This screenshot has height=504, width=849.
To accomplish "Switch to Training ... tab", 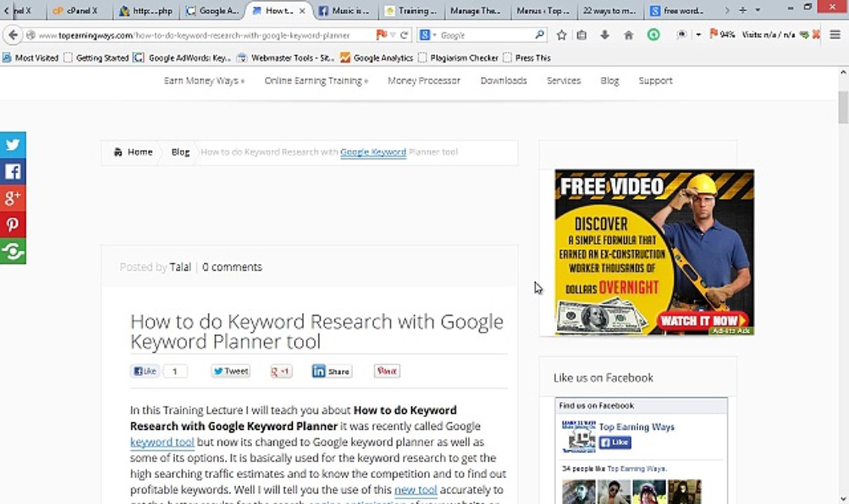I will [x=410, y=10].
